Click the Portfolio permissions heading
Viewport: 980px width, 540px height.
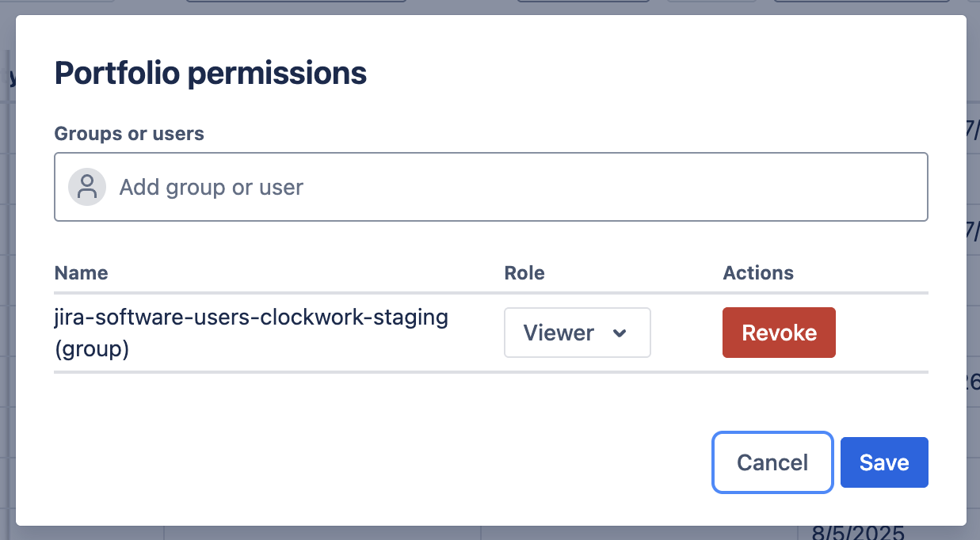coord(210,73)
